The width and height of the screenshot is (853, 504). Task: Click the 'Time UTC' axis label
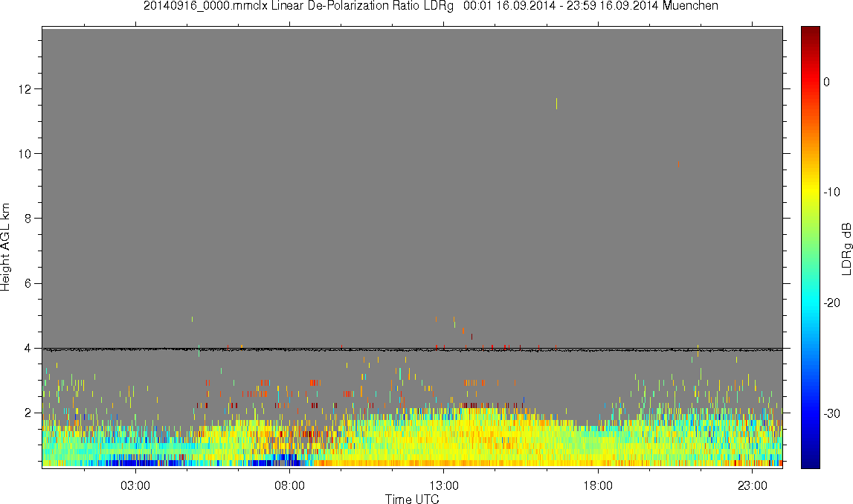(x=412, y=498)
